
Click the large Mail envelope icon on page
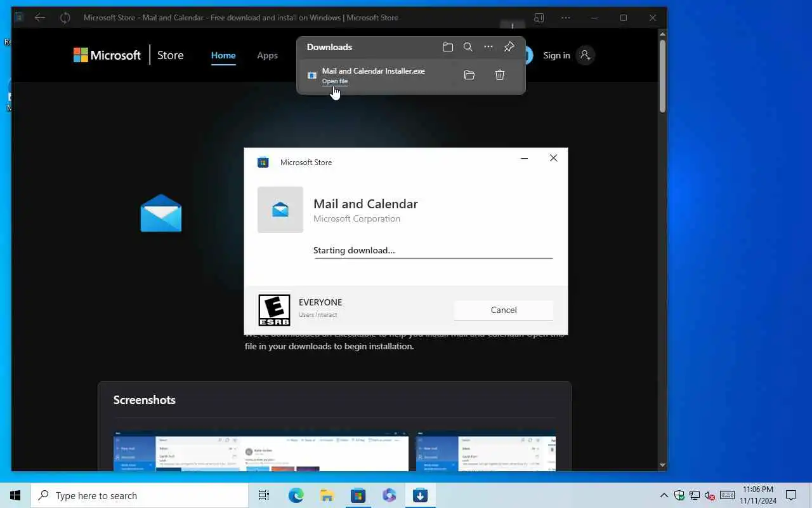[161, 213]
